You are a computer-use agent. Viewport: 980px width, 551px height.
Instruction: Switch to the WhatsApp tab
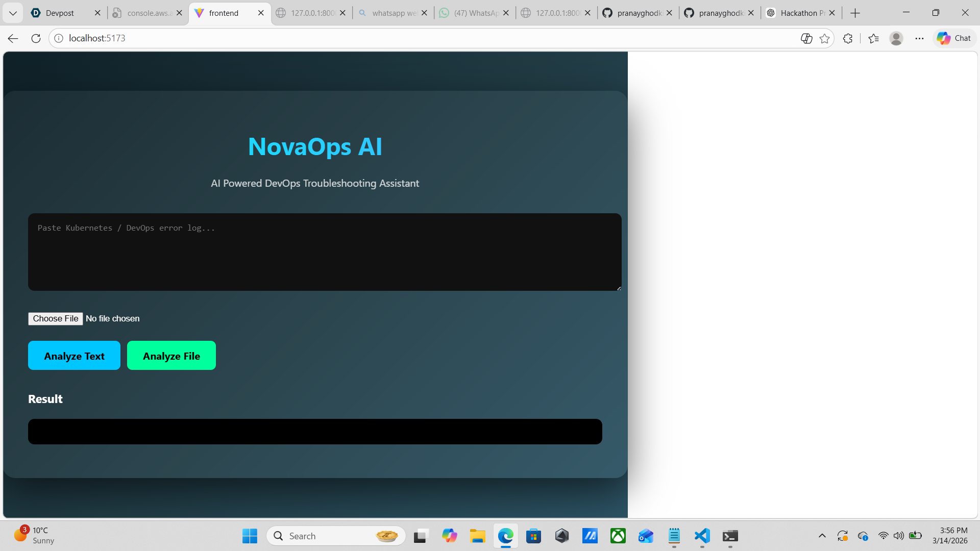pyautogui.click(x=475, y=13)
